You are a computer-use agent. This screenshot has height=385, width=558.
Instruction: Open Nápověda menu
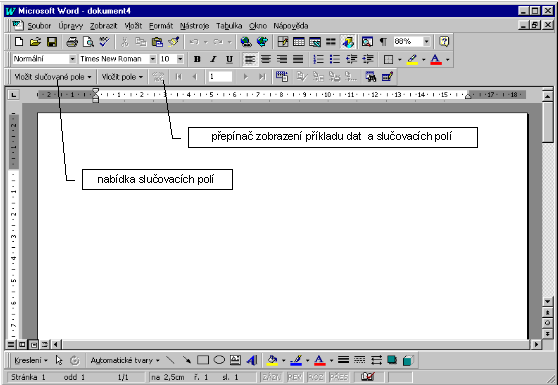(x=291, y=26)
